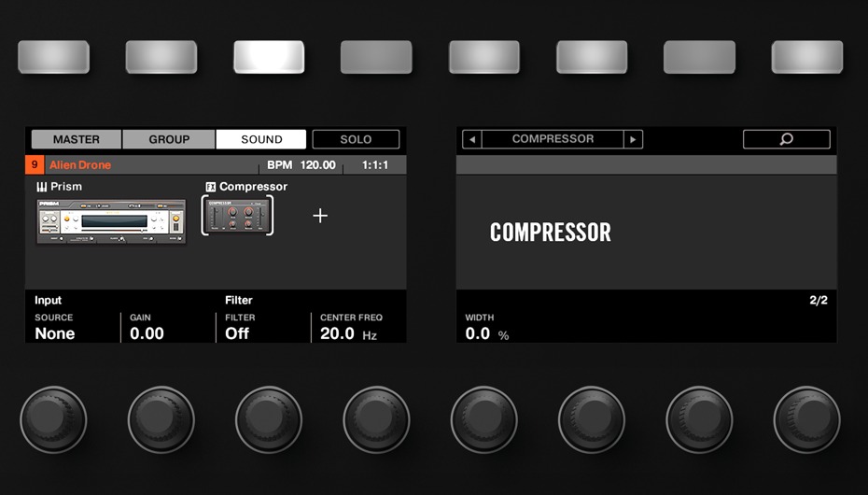This screenshot has width=868, height=495.
Task: Go to previous plug-in with left arrow
Action: (x=472, y=139)
